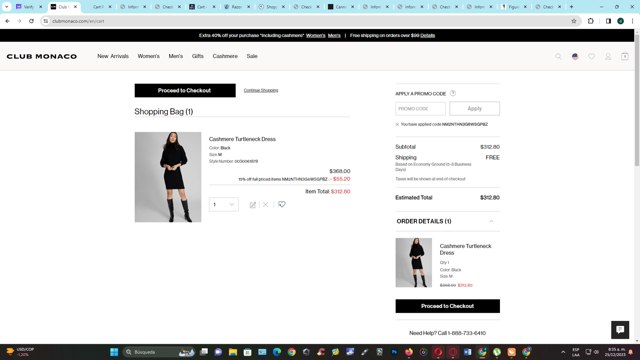Open Chrome three-dot menu
Image resolution: width=640 pixels, height=360 pixels.
pyautogui.click(x=632, y=21)
